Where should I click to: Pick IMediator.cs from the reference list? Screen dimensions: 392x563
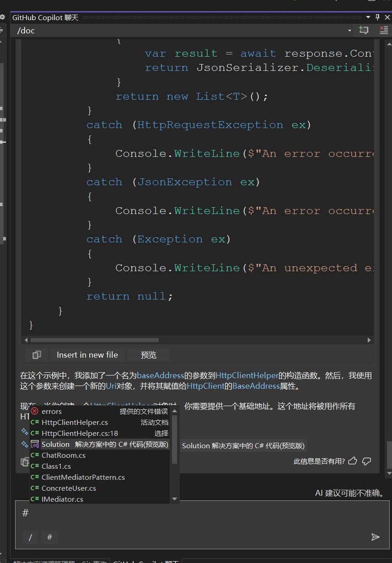tap(100, 499)
